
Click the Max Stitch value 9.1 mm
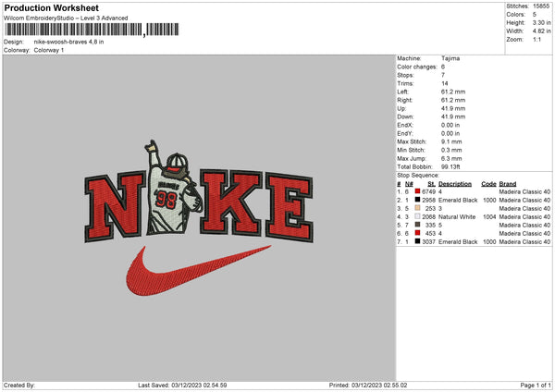pyautogui.click(x=451, y=141)
